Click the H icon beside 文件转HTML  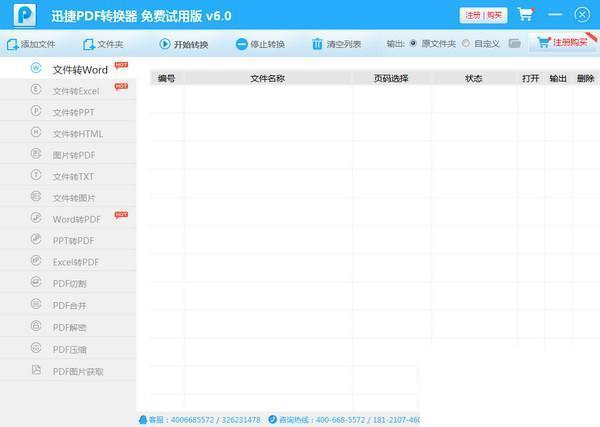pyautogui.click(x=36, y=132)
